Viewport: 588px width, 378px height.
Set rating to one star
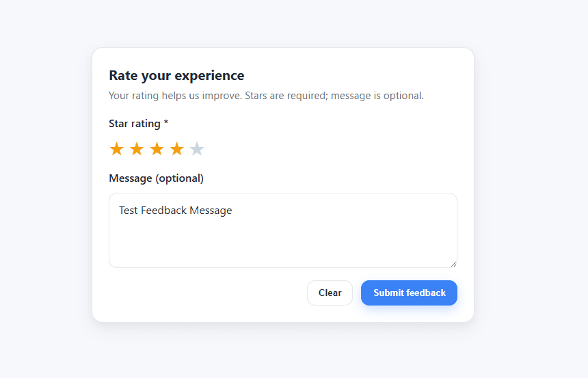point(117,149)
